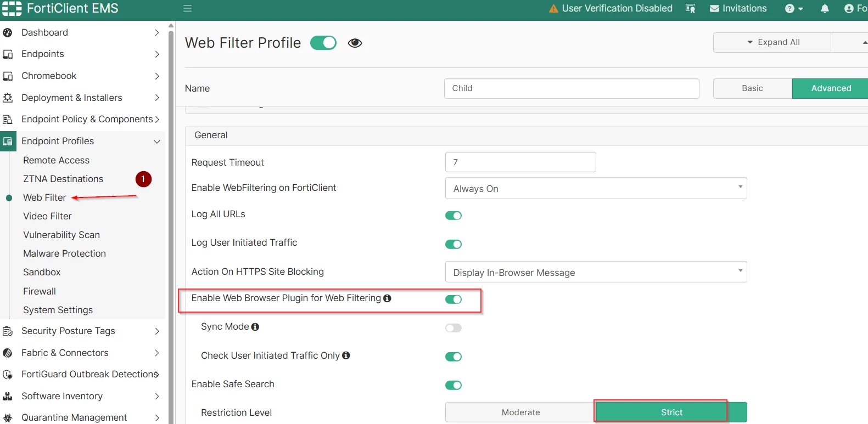Screen dimensions: 868x424
Task: Click the Deployment & Installers gear icon
Action: [8, 98]
